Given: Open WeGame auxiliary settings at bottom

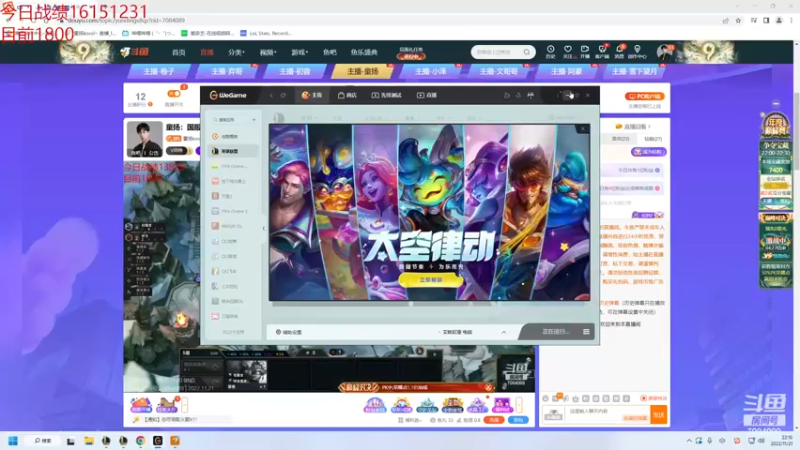Looking at the screenshot, I should point(289,332).
